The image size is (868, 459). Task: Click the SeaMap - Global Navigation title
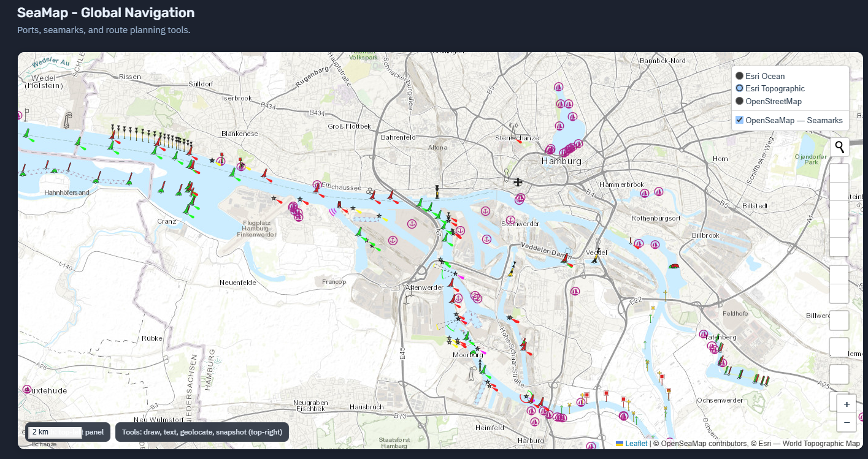tap(106, 13)
